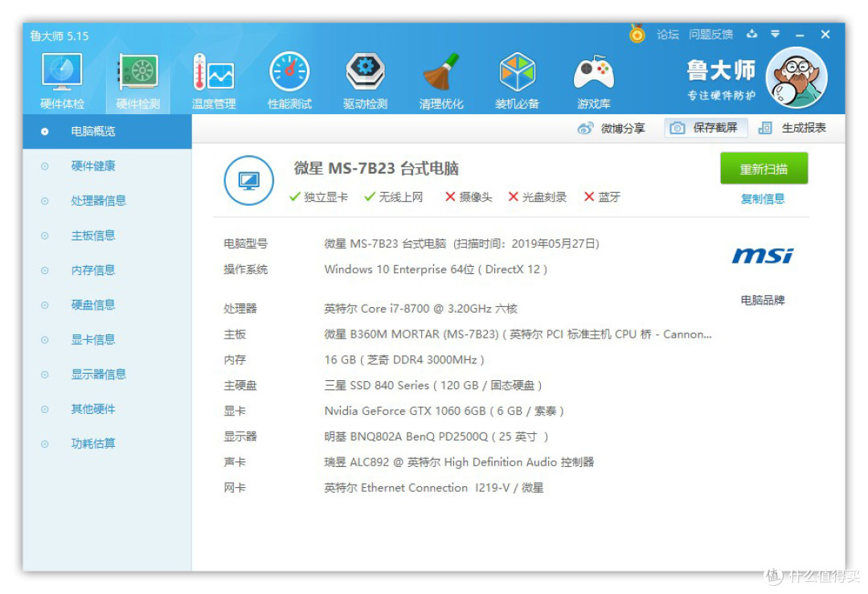
Task: Click 光盘刻录 unavailable indicator
Action: [x=538, y=197]
